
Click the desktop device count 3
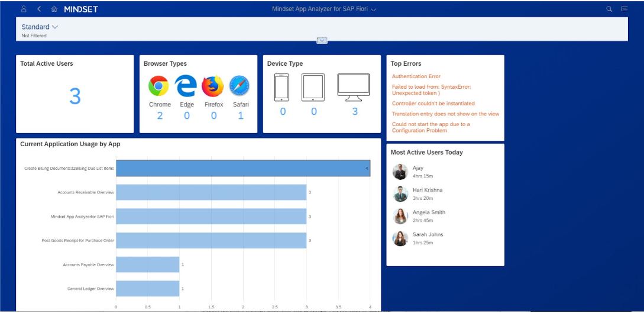point(355,111)
